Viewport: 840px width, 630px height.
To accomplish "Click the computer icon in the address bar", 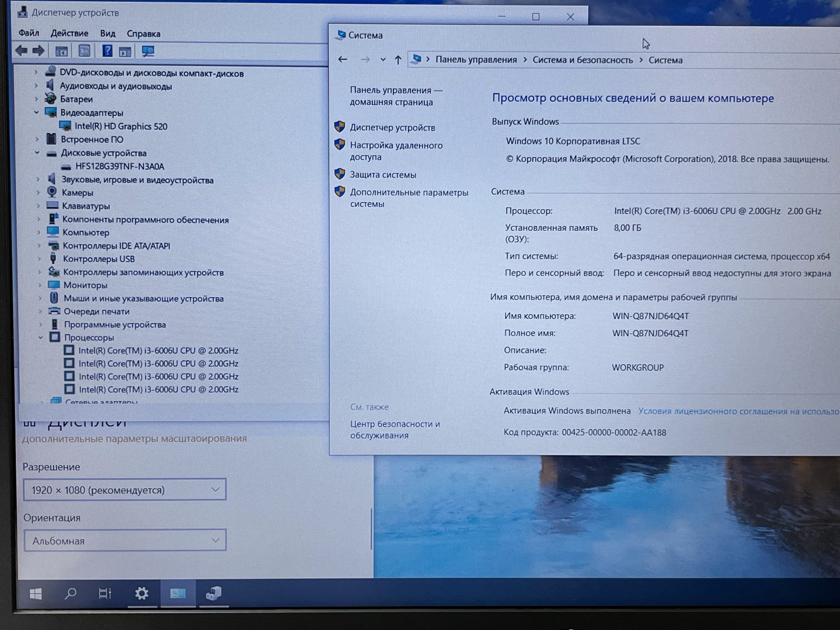I will (x=416, y=59).
